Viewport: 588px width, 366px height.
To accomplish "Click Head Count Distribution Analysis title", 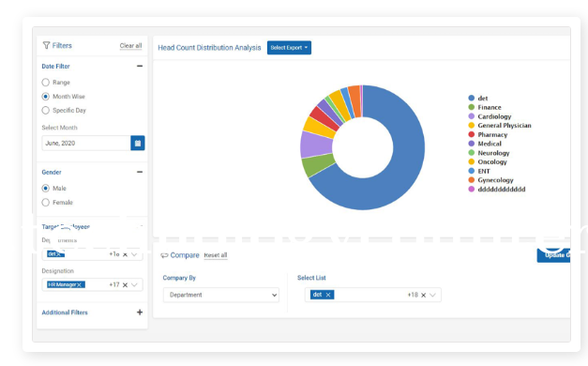I will (209, 48).
